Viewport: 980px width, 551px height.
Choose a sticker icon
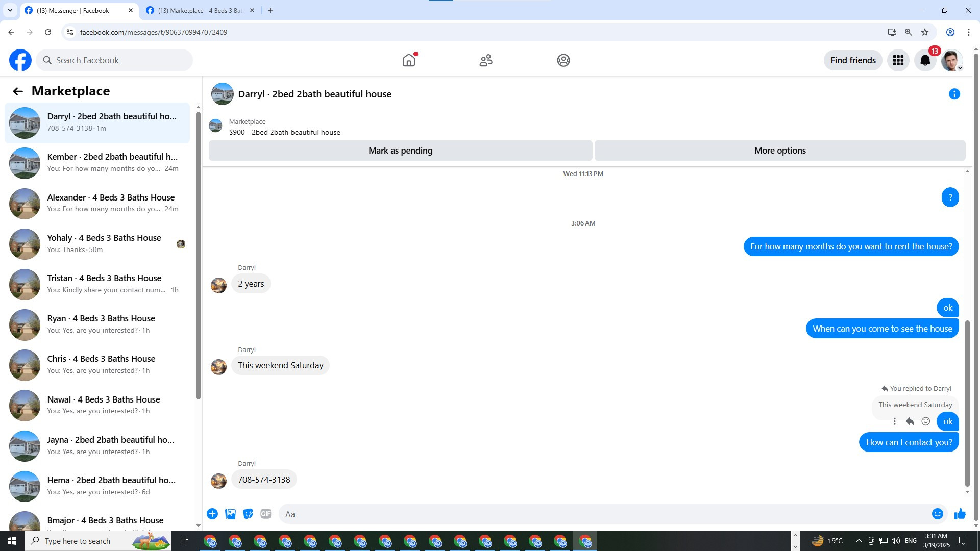click(x=248, y=514)
